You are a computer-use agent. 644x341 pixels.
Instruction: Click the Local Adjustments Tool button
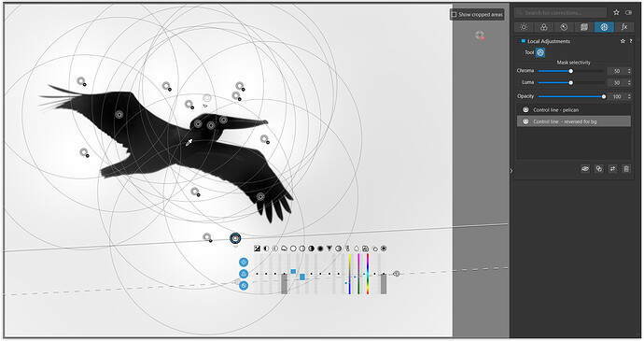[540, 52]
